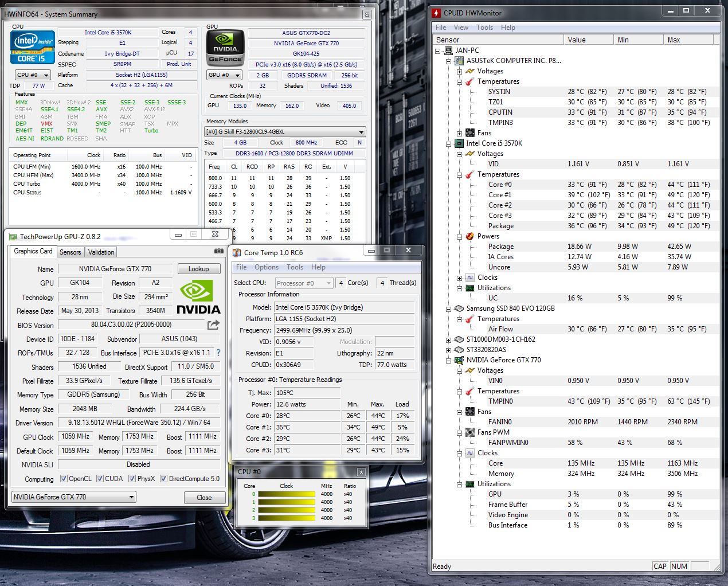Collapse the Samsung SSD 840 EVO 120GB node

pos(449,308)
